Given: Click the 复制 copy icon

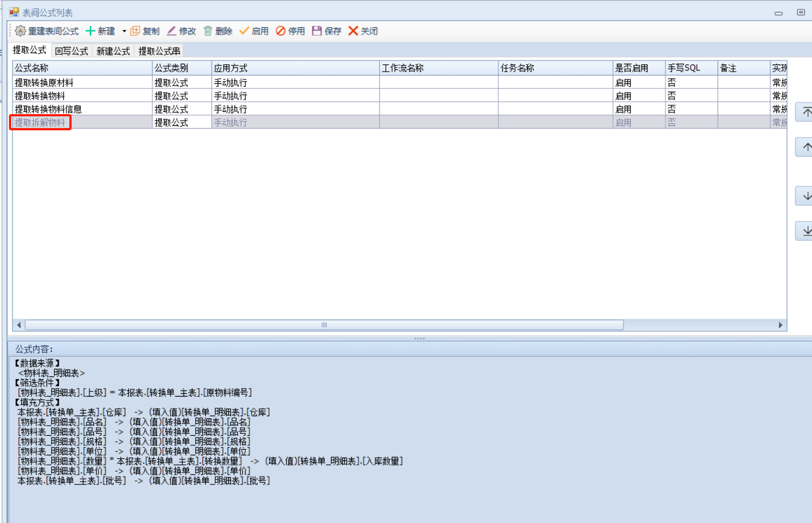Looking at the screenshot, I should 135,31.
